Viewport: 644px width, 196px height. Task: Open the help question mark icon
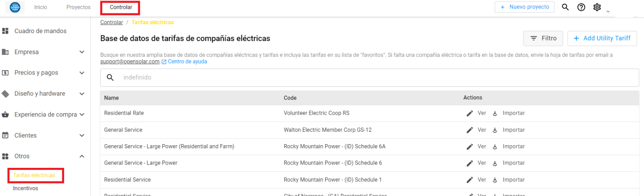[581, 7]
